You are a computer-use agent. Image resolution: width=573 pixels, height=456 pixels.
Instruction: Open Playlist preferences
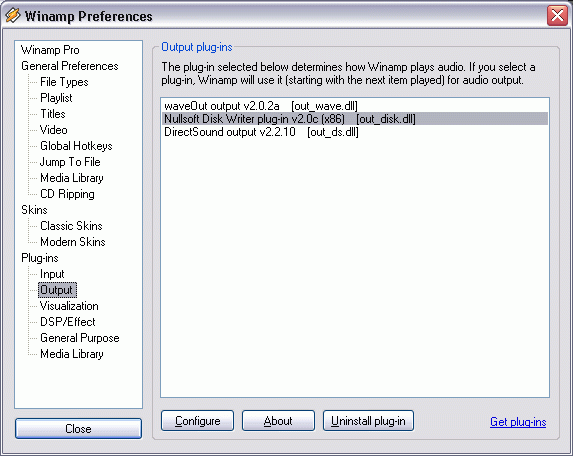coord(56,98)
